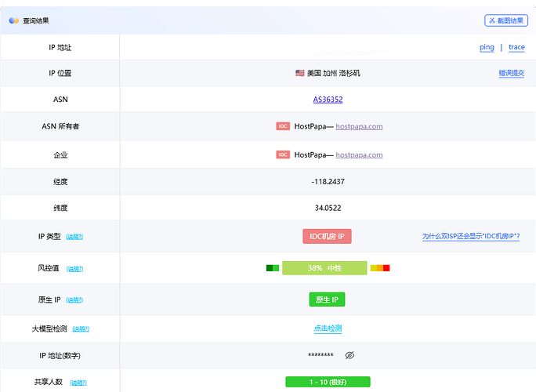Open 说明 help link next to 风控值
The width and height of the screenshot is (536, 392).
74,269
